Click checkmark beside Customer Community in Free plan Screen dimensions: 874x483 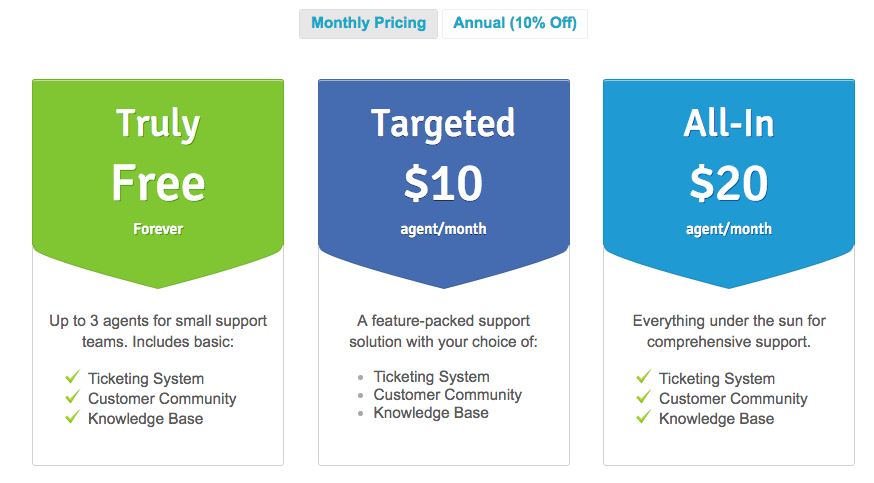pos(72,397)
